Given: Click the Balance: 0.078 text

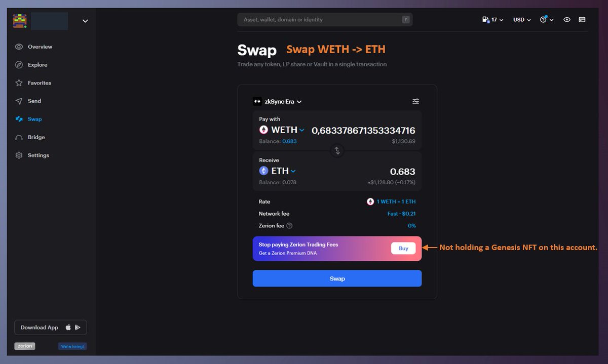Looking at the screenshot, I should click(x=278, y=182).
